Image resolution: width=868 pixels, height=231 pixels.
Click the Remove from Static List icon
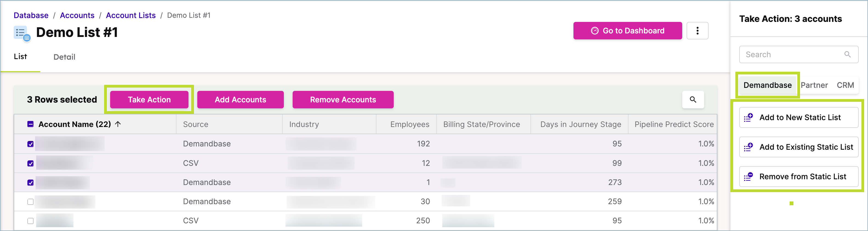coord(748,177)
